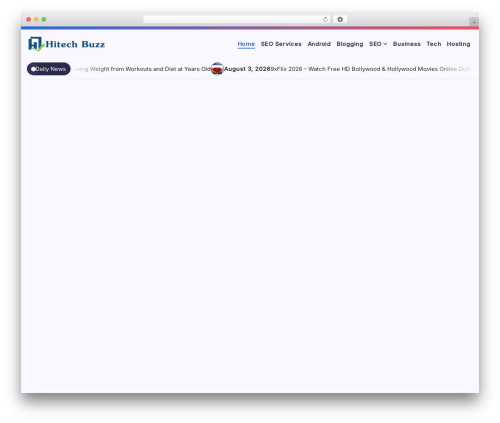Open the browser downloads icon button
This screenshot has height=423, width=500.
click(x=340, y=19)
